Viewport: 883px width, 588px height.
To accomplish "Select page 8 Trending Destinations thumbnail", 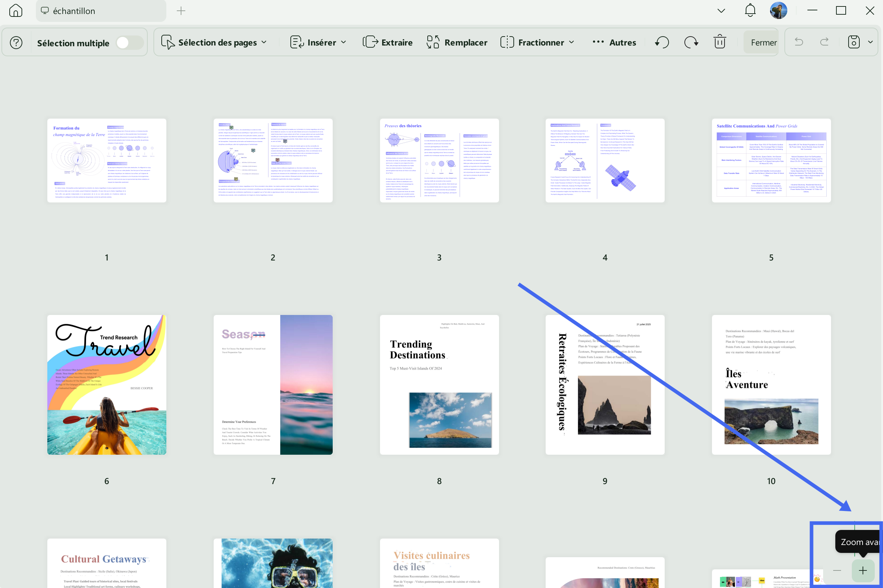I will pos(439,385).
